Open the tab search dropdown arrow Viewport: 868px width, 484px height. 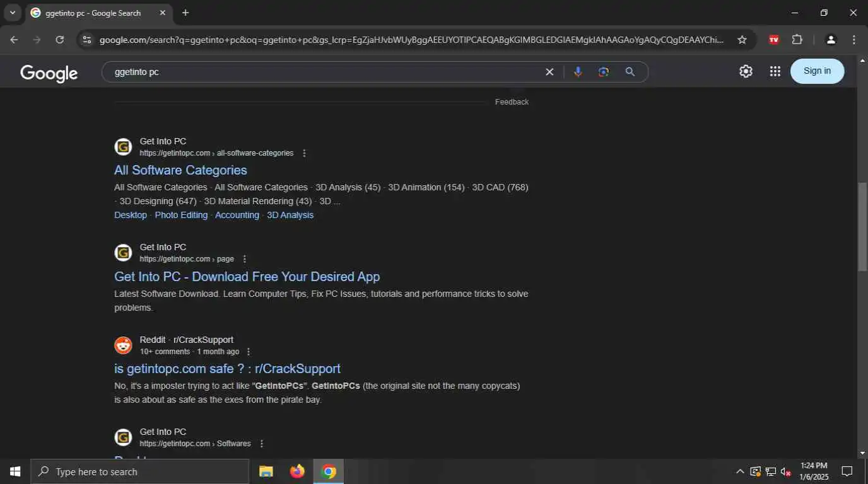point(12,13)
